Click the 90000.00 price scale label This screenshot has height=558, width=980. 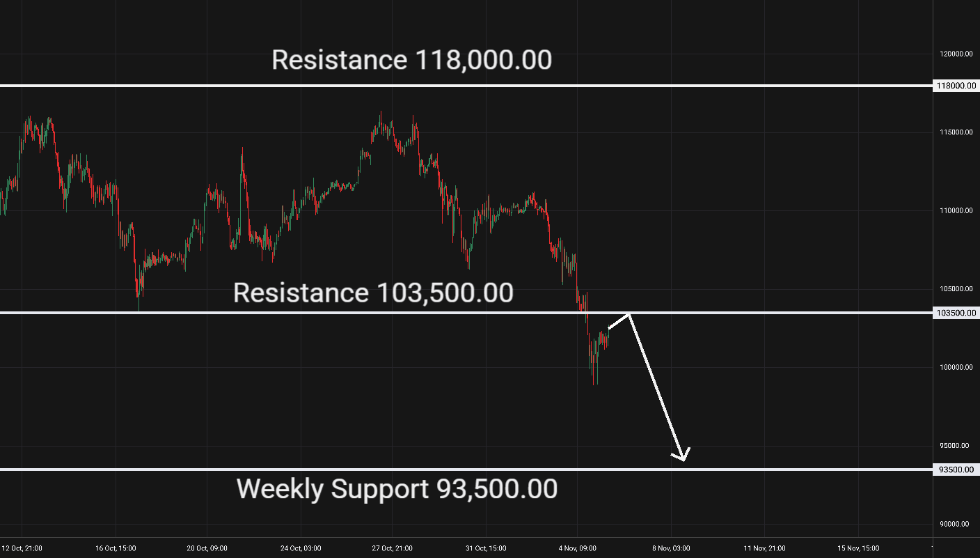click(954, 525)
